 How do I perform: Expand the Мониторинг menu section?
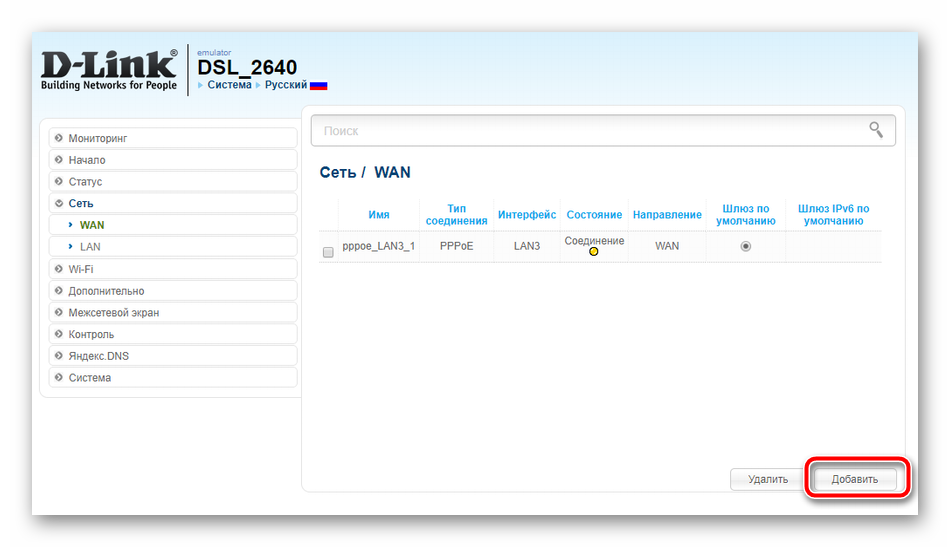(x=173, y=138)
